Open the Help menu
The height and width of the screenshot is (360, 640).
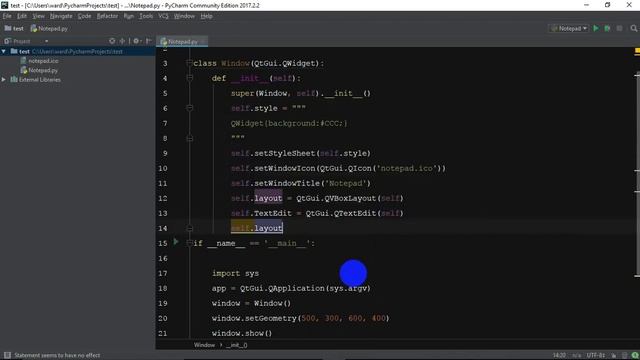pyautogui.click(x=207, y=16)
